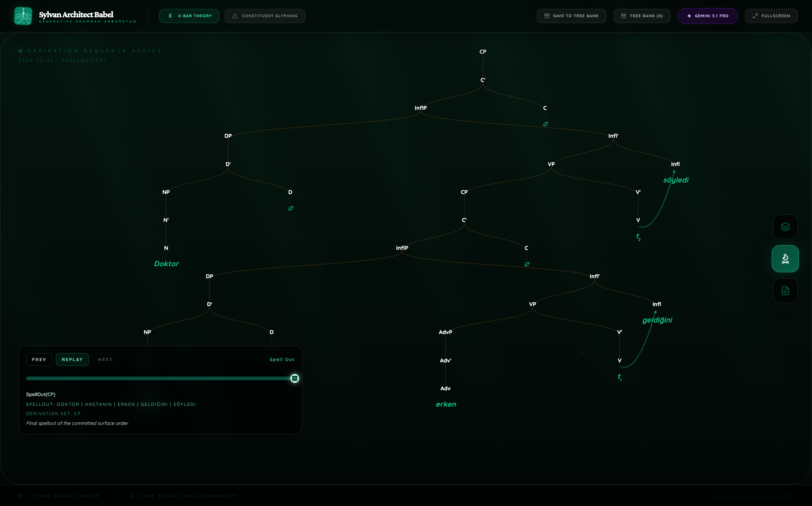Click the triangle icon on Constituent Glyphing
The image size is (812, 506).
click(234, 16)
